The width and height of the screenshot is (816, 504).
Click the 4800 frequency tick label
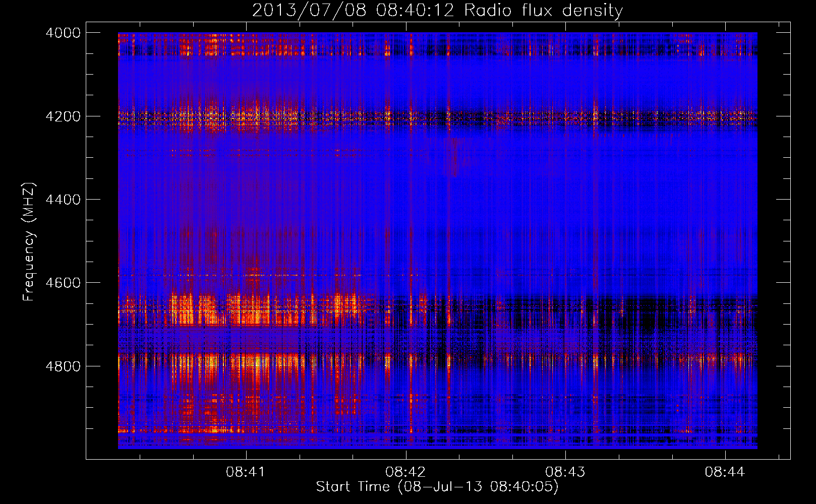click(x=63, y=366)
